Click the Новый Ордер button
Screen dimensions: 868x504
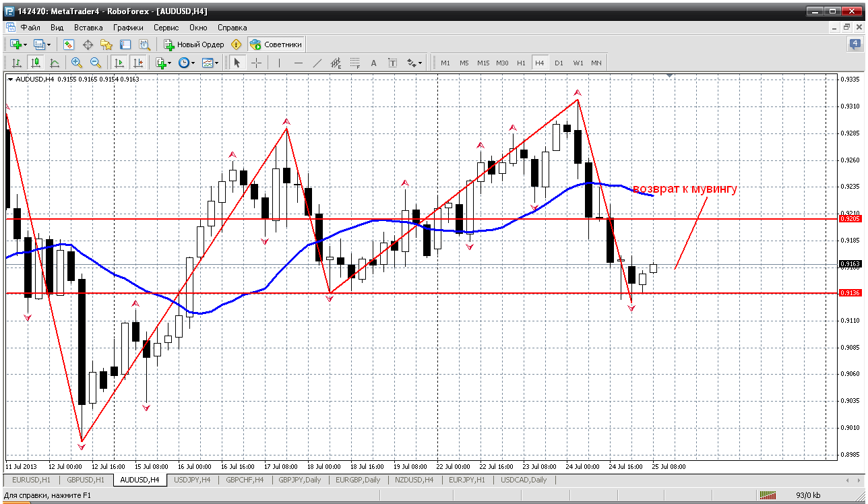[194, 44]
